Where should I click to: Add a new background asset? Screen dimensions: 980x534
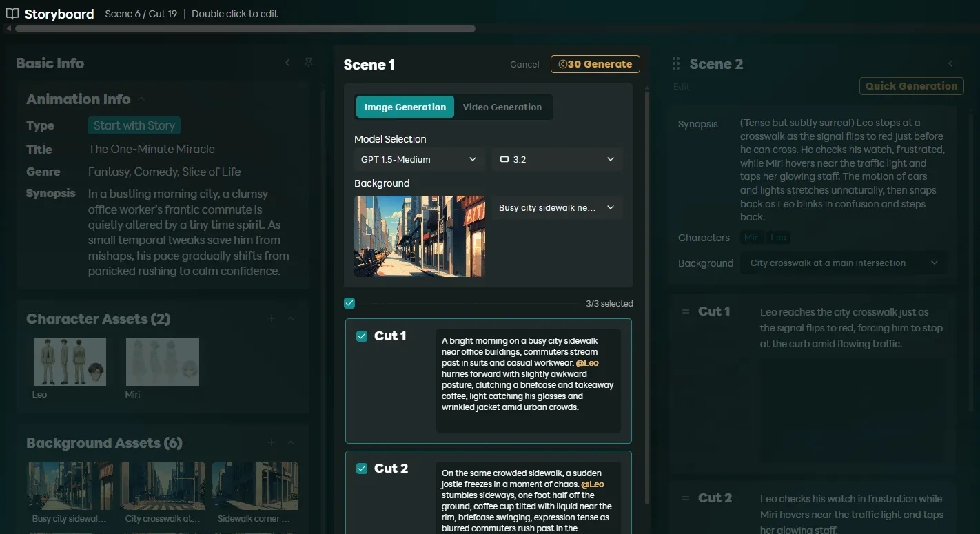click(x=272, y=442)
